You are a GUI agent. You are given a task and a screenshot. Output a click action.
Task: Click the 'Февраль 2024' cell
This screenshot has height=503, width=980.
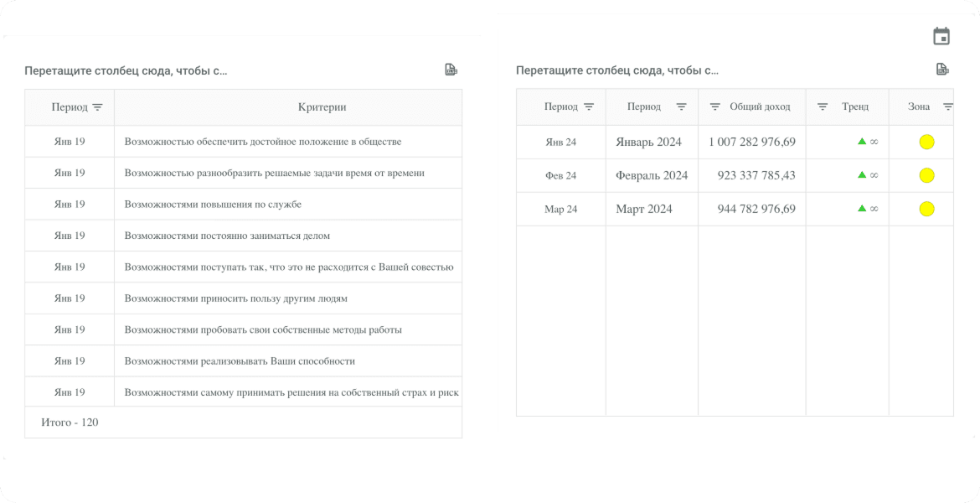tap(652, 175)
